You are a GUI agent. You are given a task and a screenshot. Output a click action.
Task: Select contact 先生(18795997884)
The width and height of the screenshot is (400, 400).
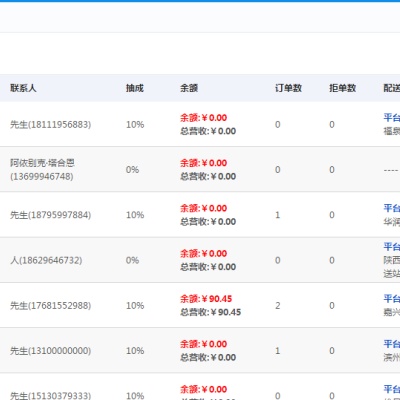coord(50,215)
